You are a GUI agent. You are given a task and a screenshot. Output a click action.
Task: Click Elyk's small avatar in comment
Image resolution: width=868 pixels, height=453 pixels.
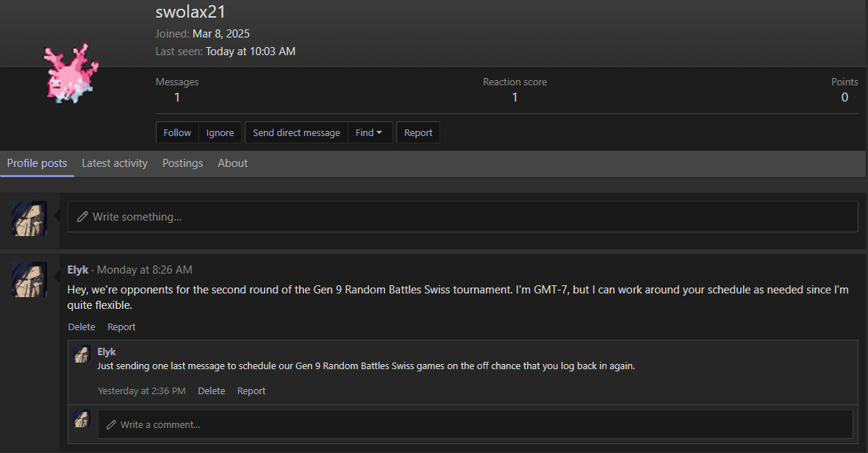click(82, 354)
